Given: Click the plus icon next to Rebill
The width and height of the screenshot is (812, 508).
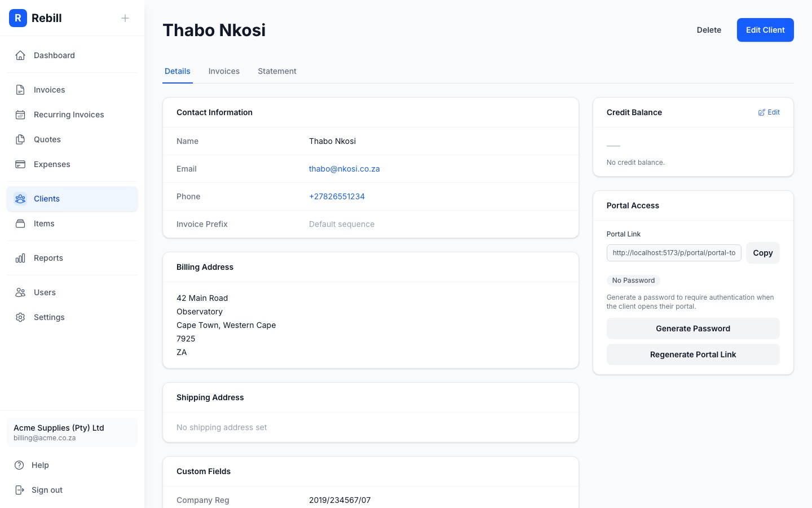Looking at the screenshot, I should [125, 18].
